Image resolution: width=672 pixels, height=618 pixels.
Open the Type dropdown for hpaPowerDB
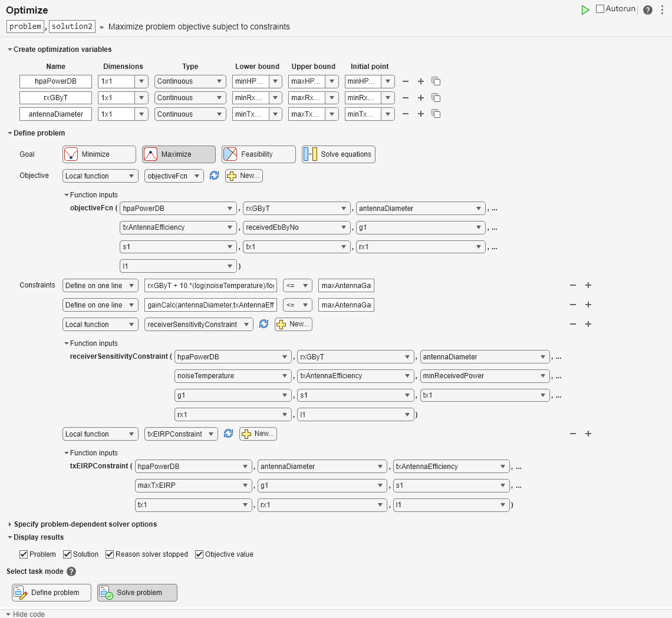coord(190,81)
